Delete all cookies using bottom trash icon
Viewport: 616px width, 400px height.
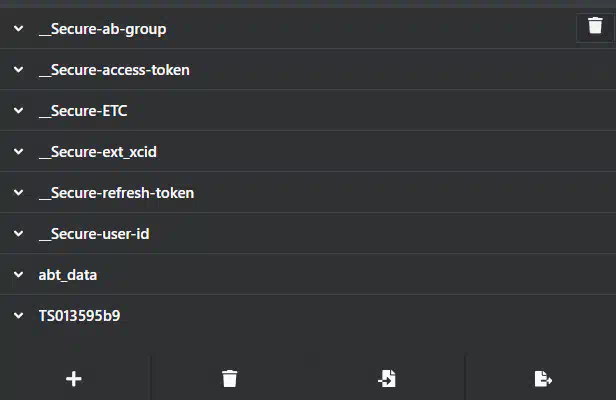pyautogui.click(x=229, y=378)
